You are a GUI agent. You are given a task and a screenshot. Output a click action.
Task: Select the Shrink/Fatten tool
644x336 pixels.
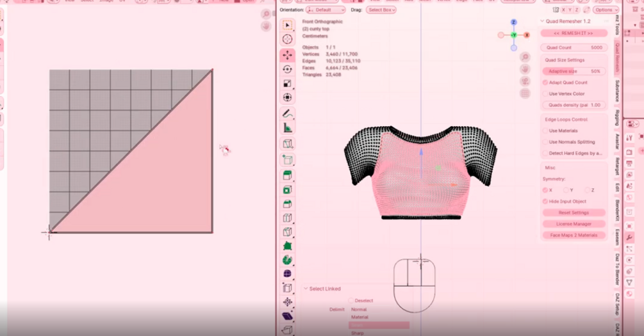coord(288,302)
